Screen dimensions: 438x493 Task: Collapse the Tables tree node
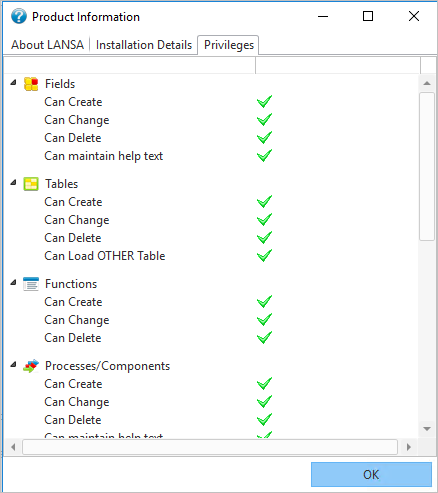pos(13,182)
